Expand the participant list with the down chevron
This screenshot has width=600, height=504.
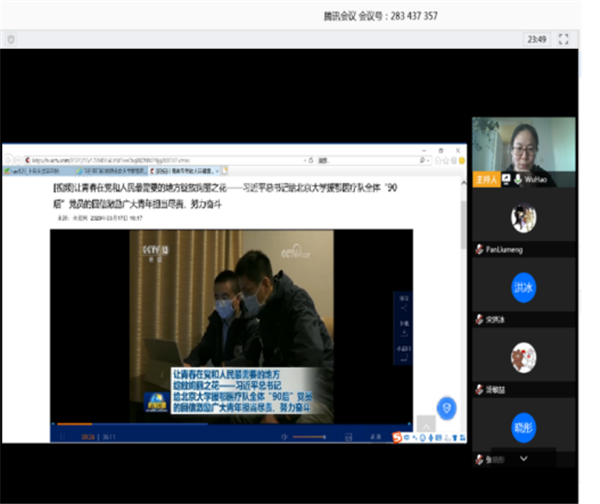(x=523, y=457)
